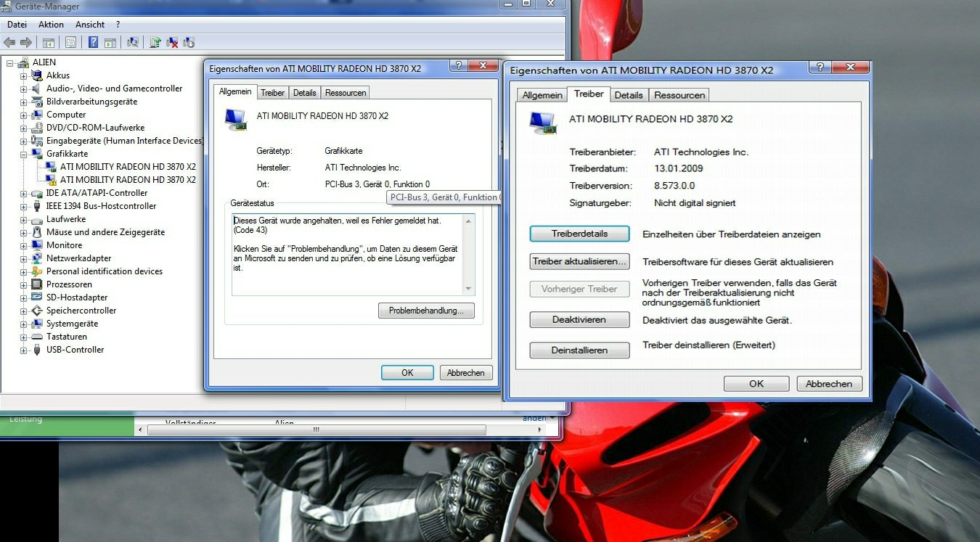980x542 pixels.
Task: Open the ? help menu
Action: (118, 25)
